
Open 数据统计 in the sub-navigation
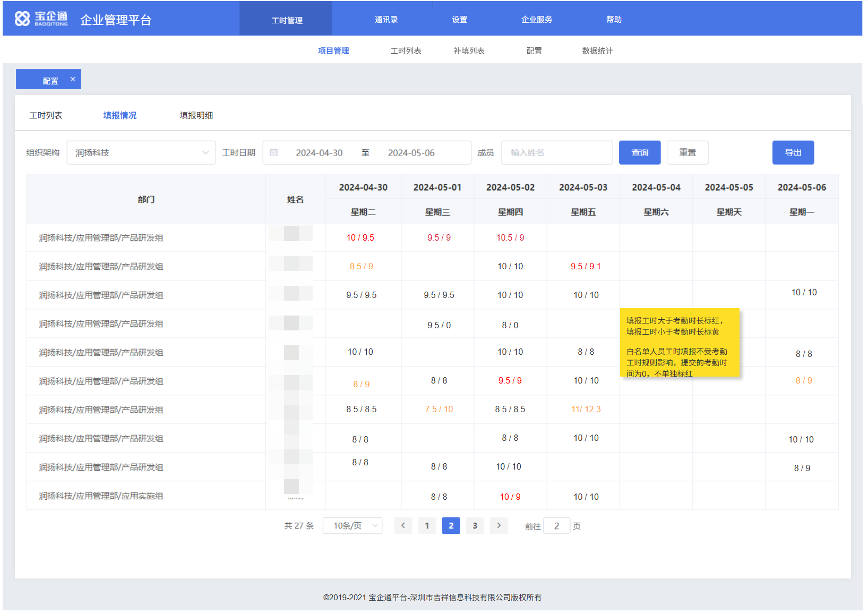pos(597,51)
